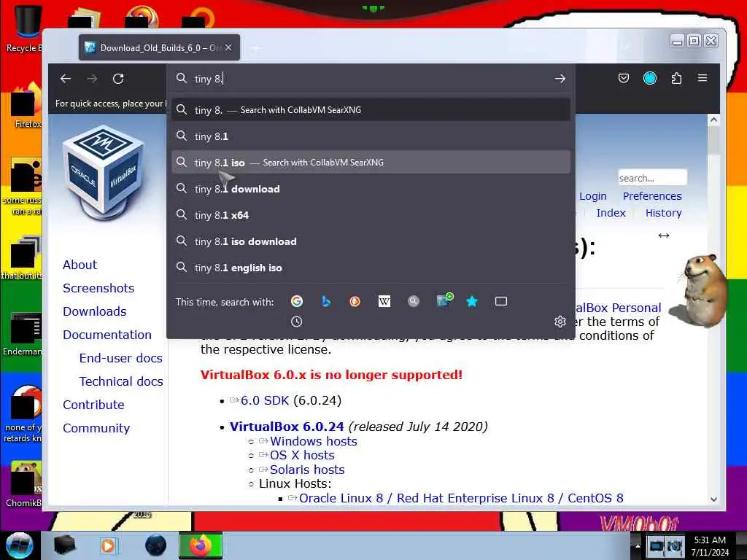The width and height of the screenshot is (747, 560).
Task: Choose suggestion 'tiny 8. — Search with CollabVM SearXNG'
Action: click(371, 110)
